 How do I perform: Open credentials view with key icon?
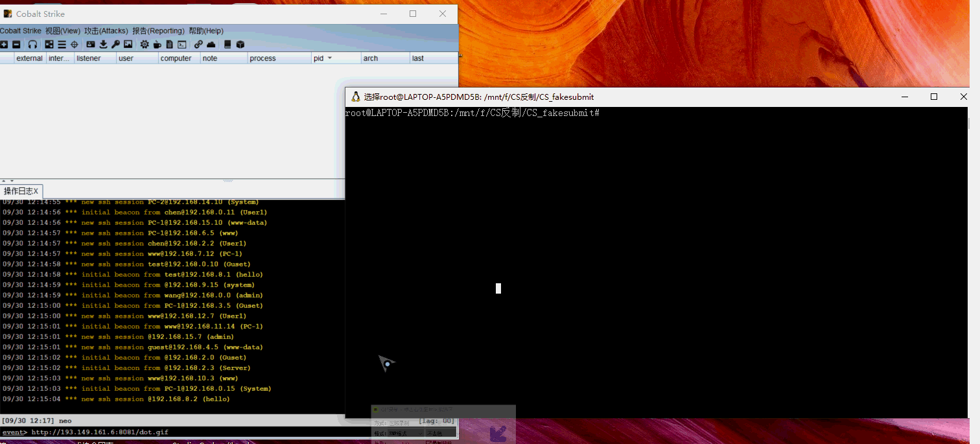point(115,45)
